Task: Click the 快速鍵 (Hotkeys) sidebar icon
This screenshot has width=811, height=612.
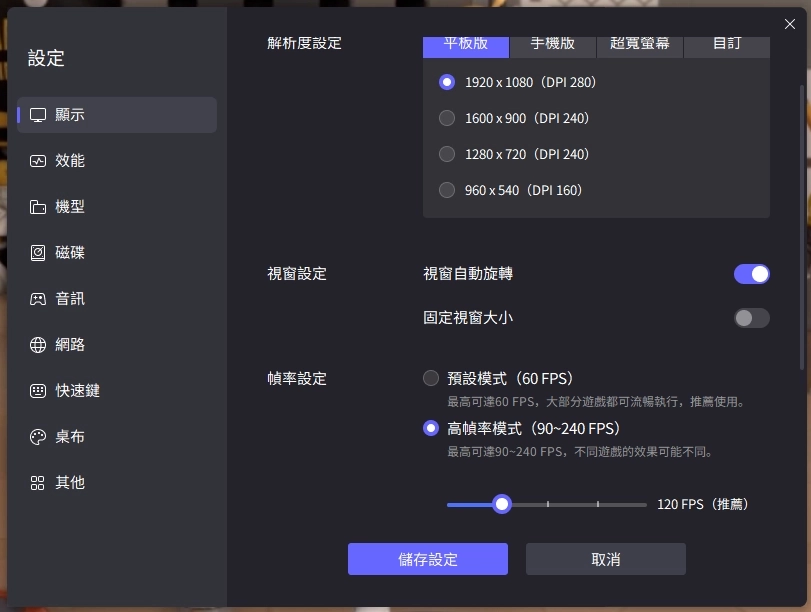Action: 36,390
